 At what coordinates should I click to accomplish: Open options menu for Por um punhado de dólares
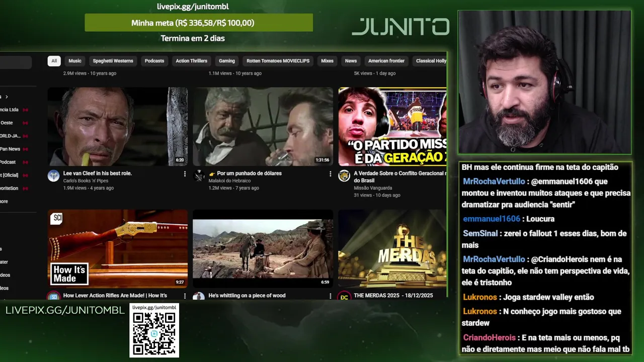pos(330,174)
